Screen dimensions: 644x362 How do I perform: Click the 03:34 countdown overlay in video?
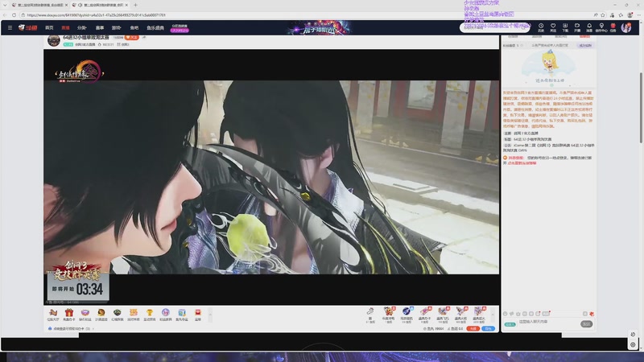tap(78, 289)
